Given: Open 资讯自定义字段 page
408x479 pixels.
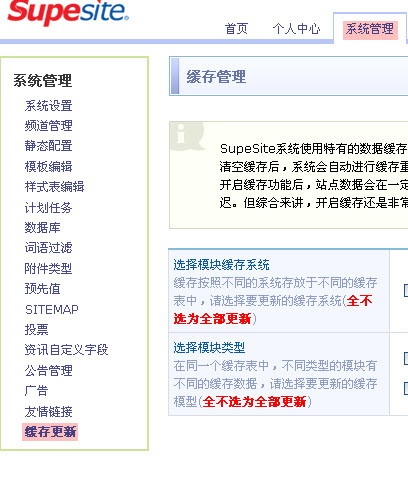Looking at the screenshot, I should [x=66, y=350].
